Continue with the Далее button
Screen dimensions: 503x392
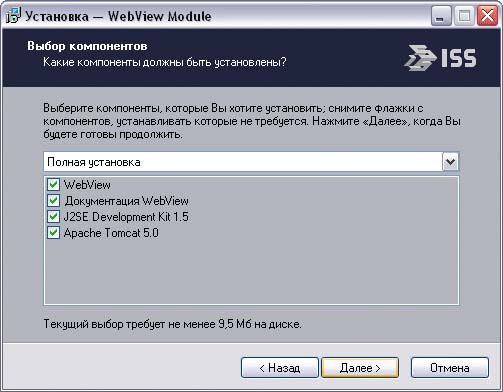(x=360, y=368)
